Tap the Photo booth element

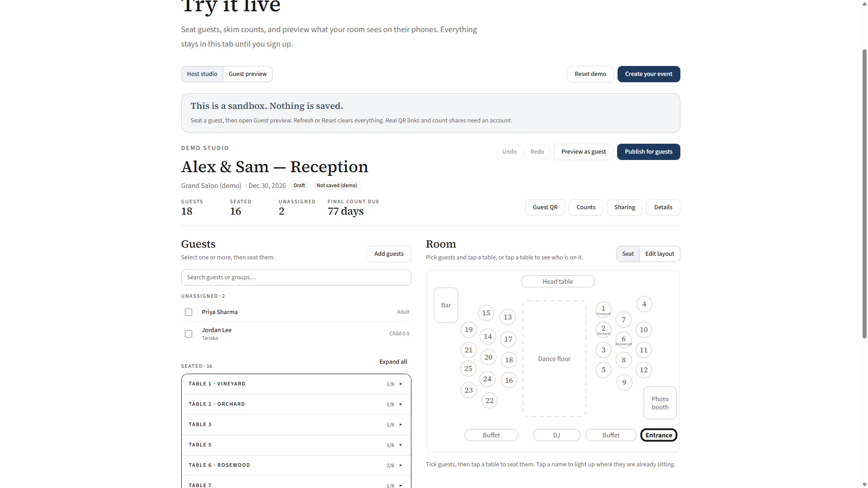tap(660, 403)
